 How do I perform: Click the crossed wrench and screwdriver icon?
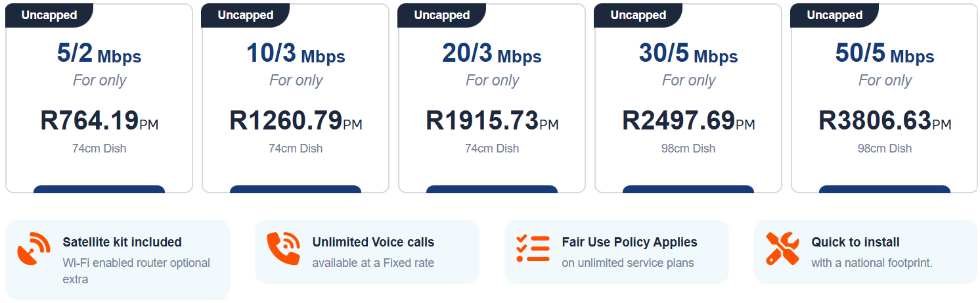point(782,248)
